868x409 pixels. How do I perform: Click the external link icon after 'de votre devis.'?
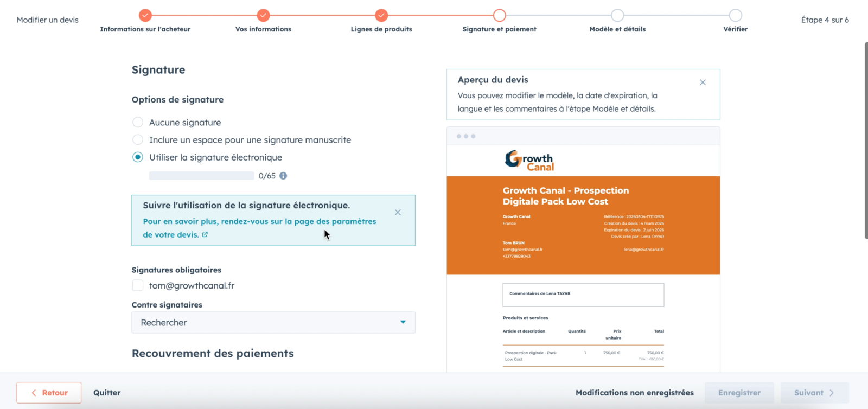click(x=205, y=235)
